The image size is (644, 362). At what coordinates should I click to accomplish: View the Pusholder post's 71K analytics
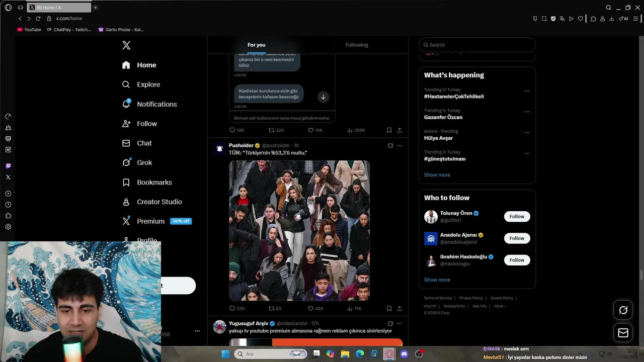pyautogui.click(x=354, y=309)
